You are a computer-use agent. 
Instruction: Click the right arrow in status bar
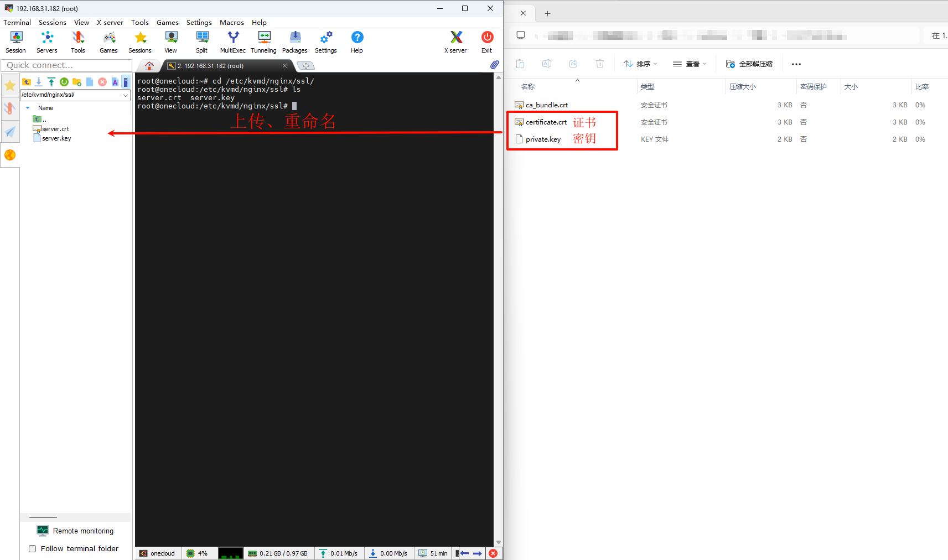(x=478, y=553)
